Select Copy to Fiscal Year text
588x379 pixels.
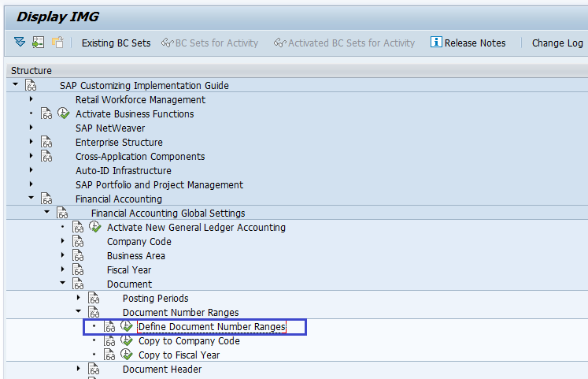(x=179, y=355)
